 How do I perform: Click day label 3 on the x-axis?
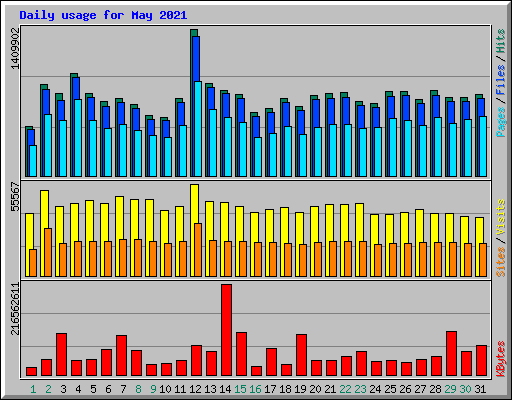click(x=63, y=389)
